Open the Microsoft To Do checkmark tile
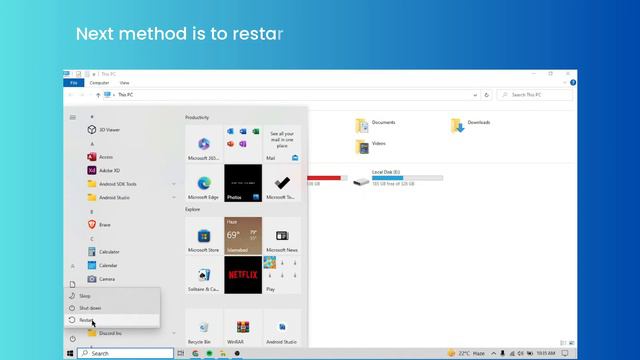This screenshot has height=360, width=640. coord(282,183)
